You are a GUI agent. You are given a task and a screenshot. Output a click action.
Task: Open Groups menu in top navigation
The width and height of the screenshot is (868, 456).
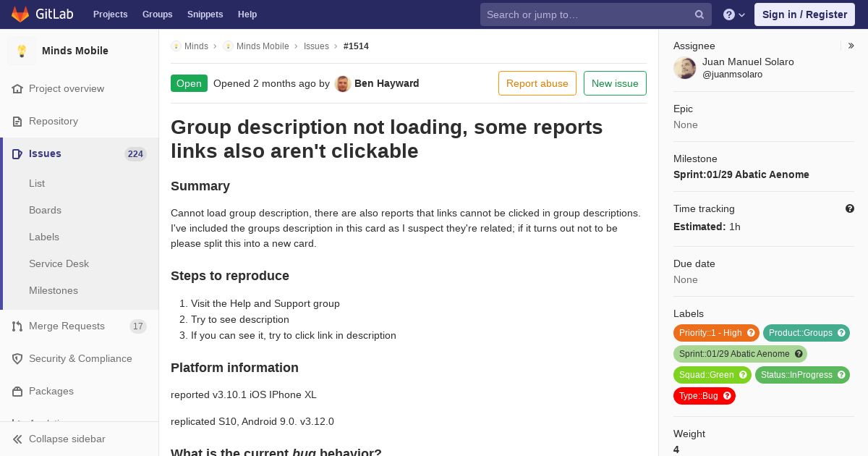(x=157, y=14)
